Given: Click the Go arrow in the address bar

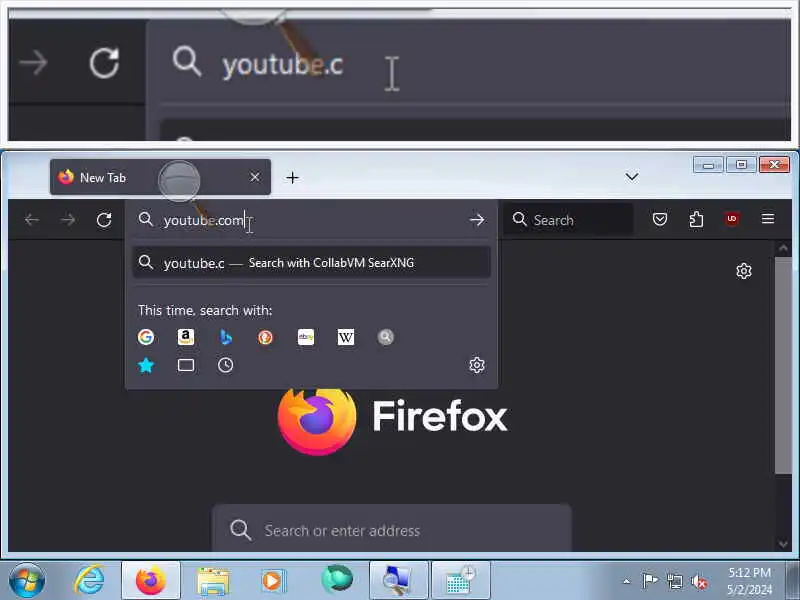Looking at the screenshot, I should click(477, 220).
